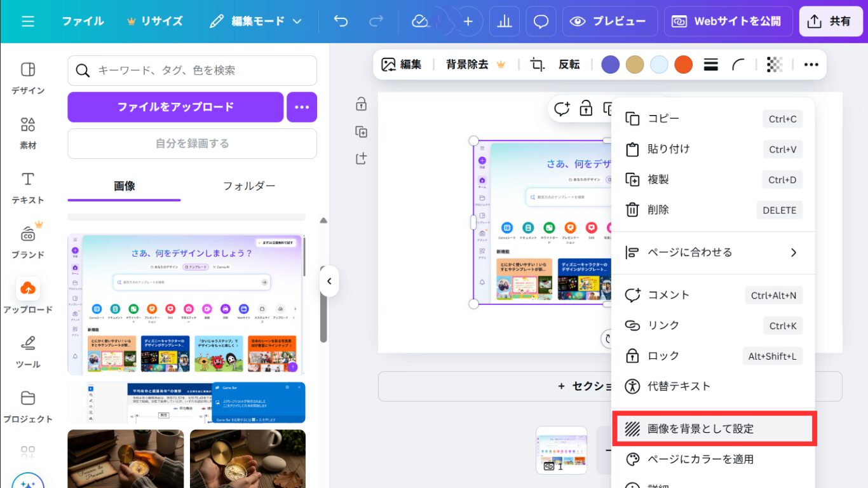The image size is (868, 488).
Task: Click the 自分を録画する button
Action: point(192,144)
